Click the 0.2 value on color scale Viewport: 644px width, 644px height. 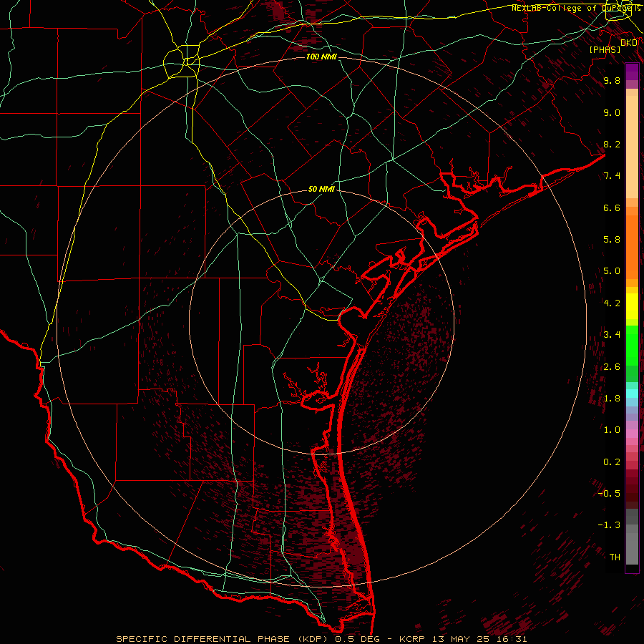612,462
